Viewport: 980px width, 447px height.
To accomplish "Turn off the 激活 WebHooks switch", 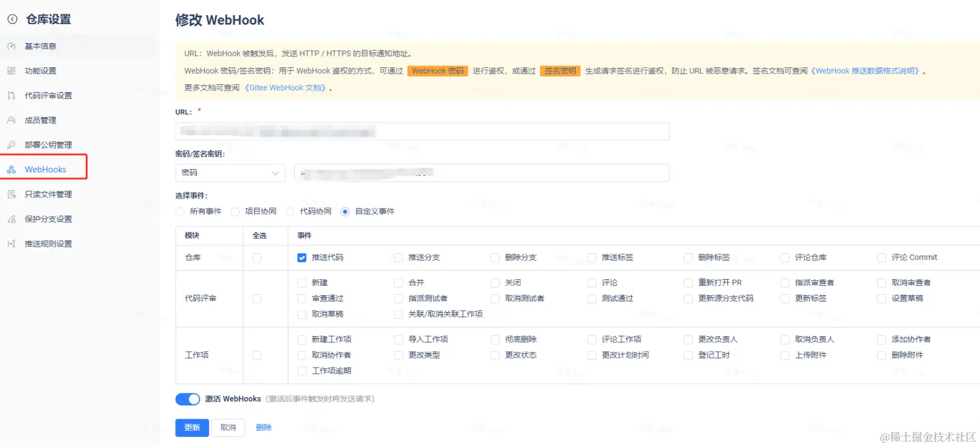I will (188, 399).
